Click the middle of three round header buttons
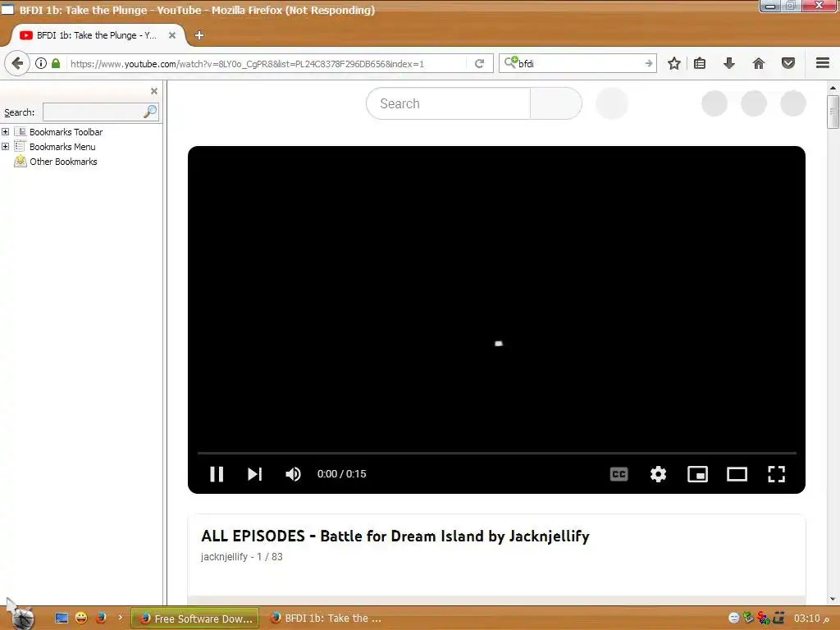Viewport: 840px width, 630px height. [753, 103]
